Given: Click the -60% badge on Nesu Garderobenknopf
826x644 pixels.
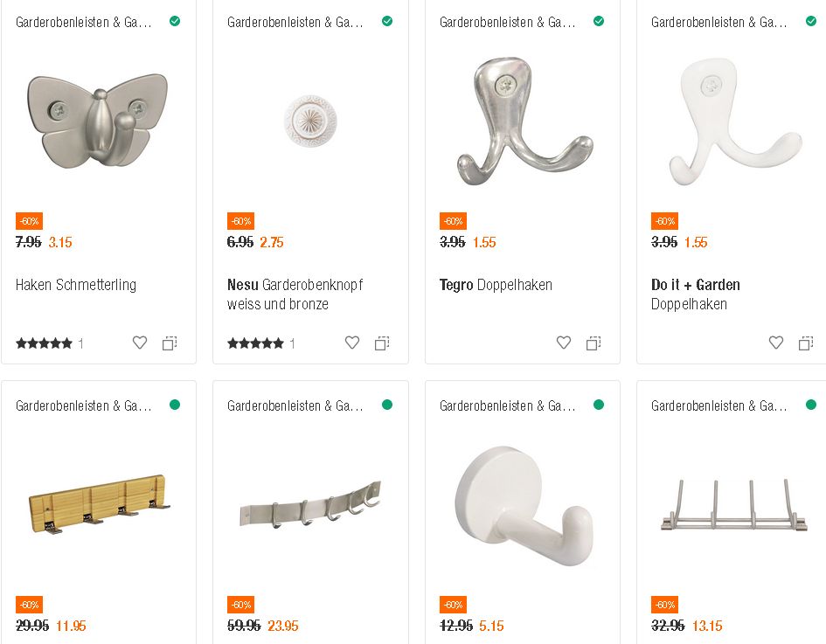Looking at the screenshot, I should point(240,221).
